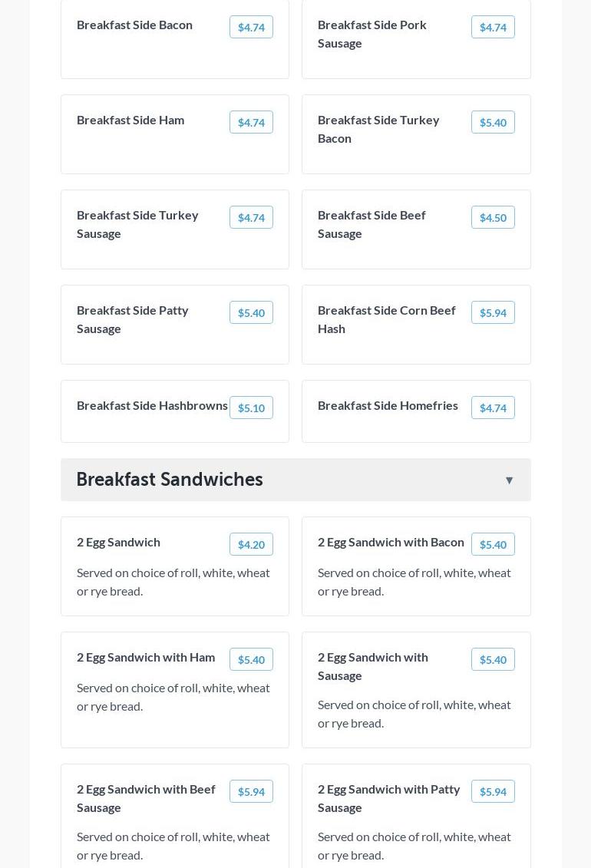Image resolution: width=591 pixels, height=868 pixels.
Task: Select the Breakfast Side Homefries price button
Action: pos(493,408)
